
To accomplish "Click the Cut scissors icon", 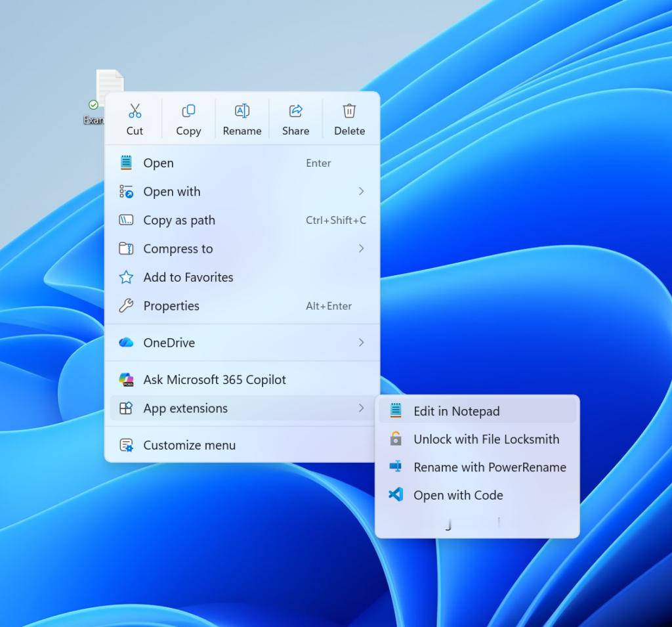I will coord(135,111).
